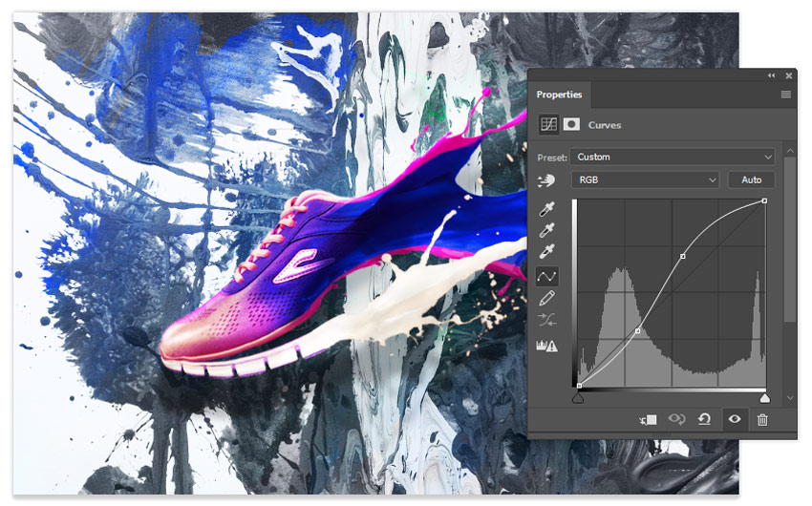The height and width of the screenshot is (506, 812).
Task: Clip adjustment to the layer below
Action: click(x=648, y=419)
